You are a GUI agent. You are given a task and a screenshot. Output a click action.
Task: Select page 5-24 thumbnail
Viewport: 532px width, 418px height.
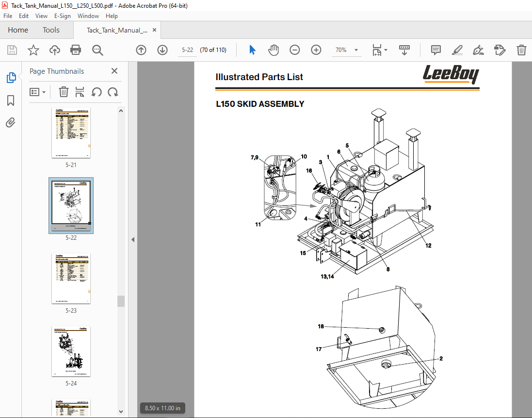(x=71, y=351)
